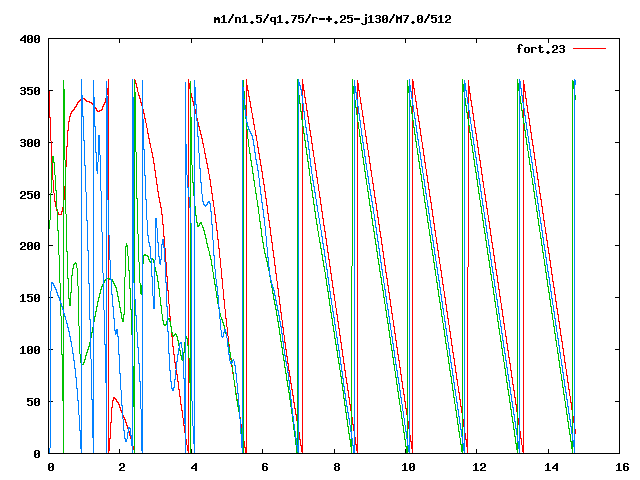Screen dimensions: 640x480
Task: Click the x-axis label 6
Action: click(x=265, y=467)
